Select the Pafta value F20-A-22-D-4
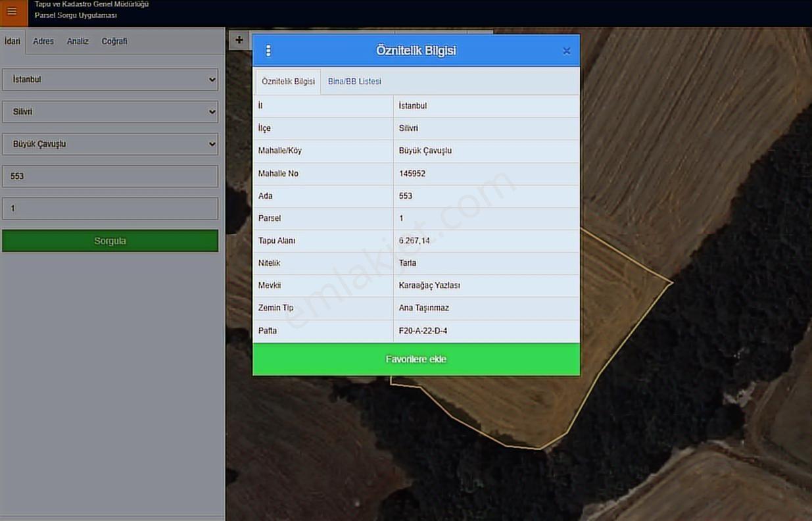The image size is (812, 521). 423,331
